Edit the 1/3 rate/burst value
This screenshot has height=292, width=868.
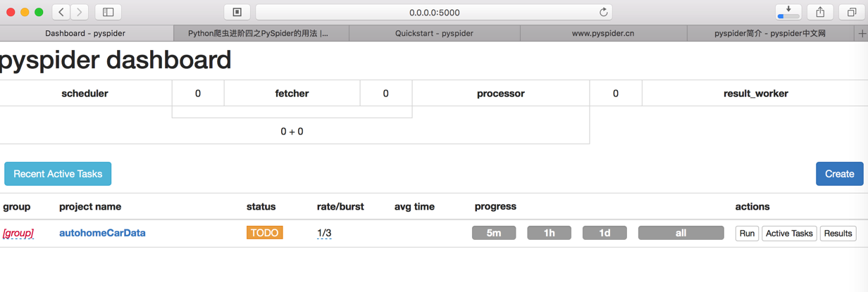tap(324, 233)
